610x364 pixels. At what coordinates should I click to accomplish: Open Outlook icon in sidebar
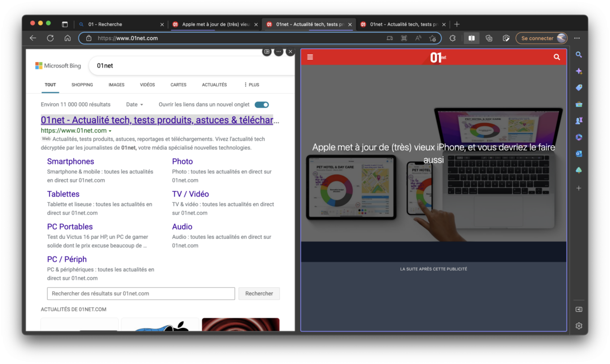(579, 154)
